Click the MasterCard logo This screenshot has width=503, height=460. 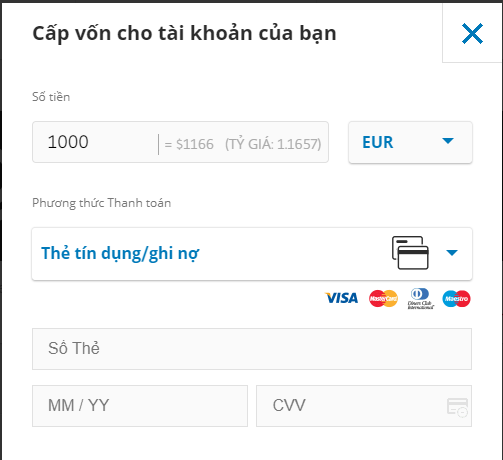tap(383, 298)
